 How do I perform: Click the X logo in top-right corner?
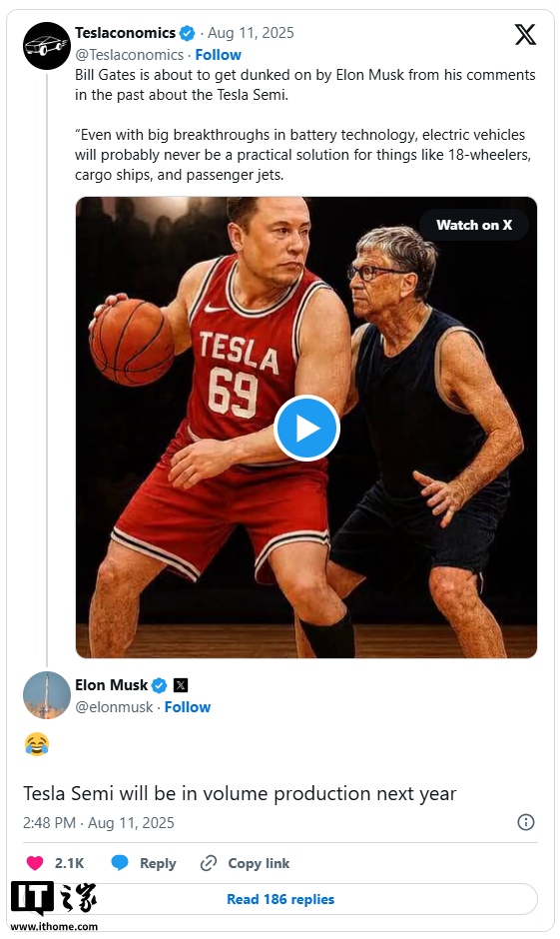tap(525, 35)
